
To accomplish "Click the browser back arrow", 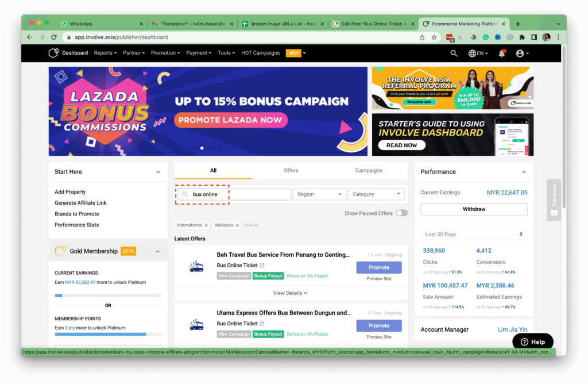I will (x=30, y=37).
